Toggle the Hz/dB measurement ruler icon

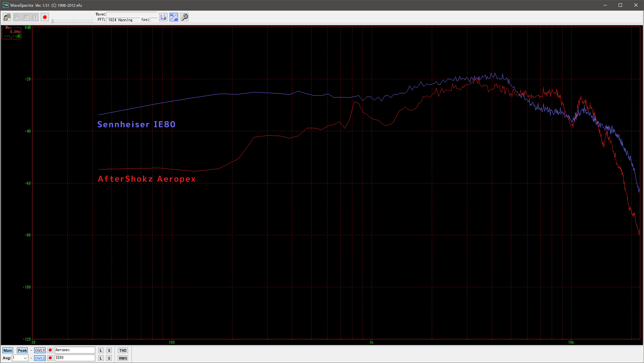(x=174, y=17)
